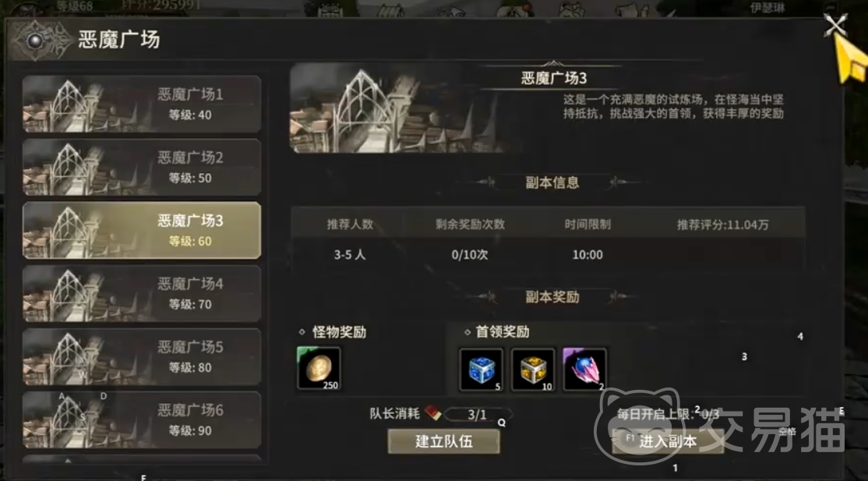
Task: Click the 队长消耗 3/1 counter field
Action: pos(477,415)
